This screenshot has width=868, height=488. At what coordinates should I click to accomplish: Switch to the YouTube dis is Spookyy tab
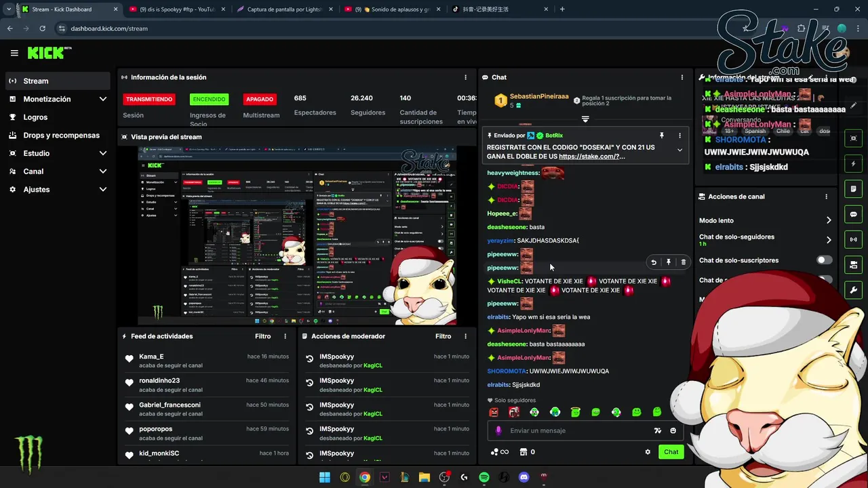tap(178, 9)
